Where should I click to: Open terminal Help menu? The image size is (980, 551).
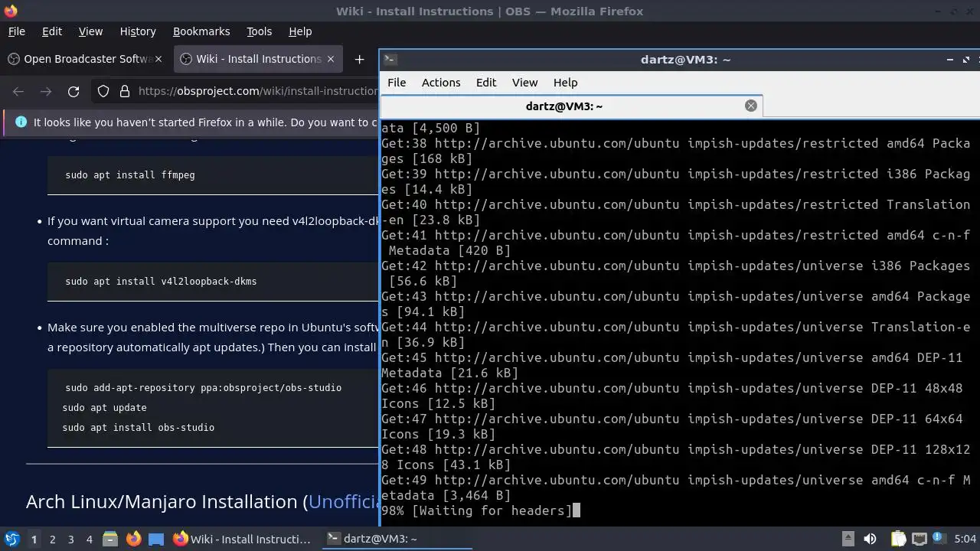[x=565, y=83]
